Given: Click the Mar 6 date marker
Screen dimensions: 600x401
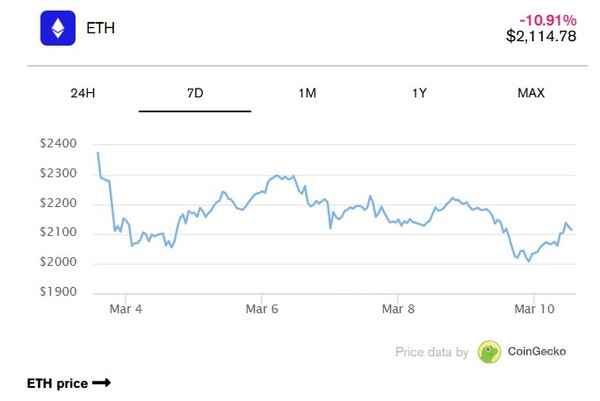Looking at the screenshot, I should 261,310.
